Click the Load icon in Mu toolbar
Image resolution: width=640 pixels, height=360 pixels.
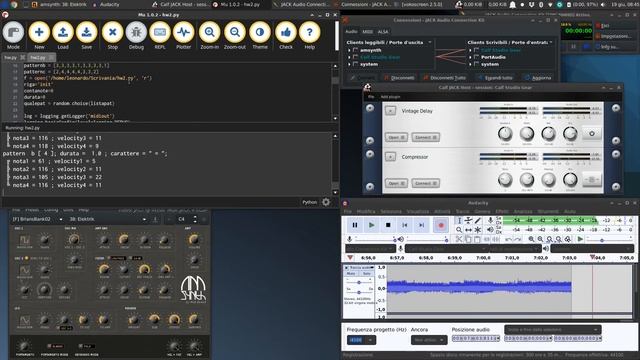pyautogui.click(x=63, y=33)
